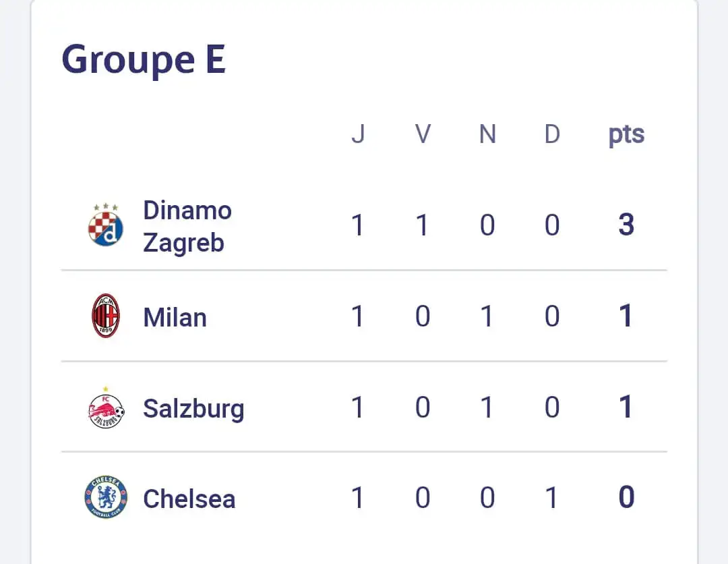Click Salzburg's points value in pts column
The width and height of the screenshot is (728, 564).
click(626, 407)
